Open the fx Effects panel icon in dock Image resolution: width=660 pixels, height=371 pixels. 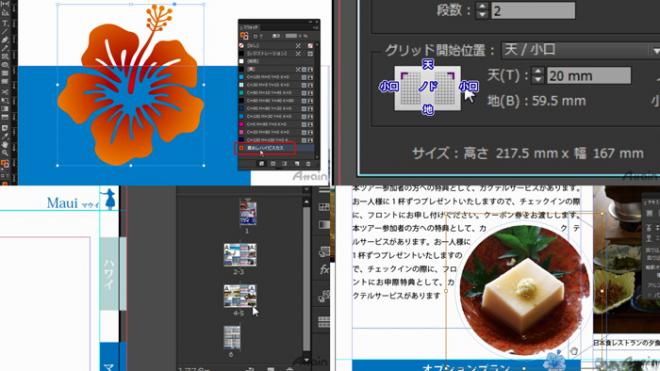coord(324,269)
